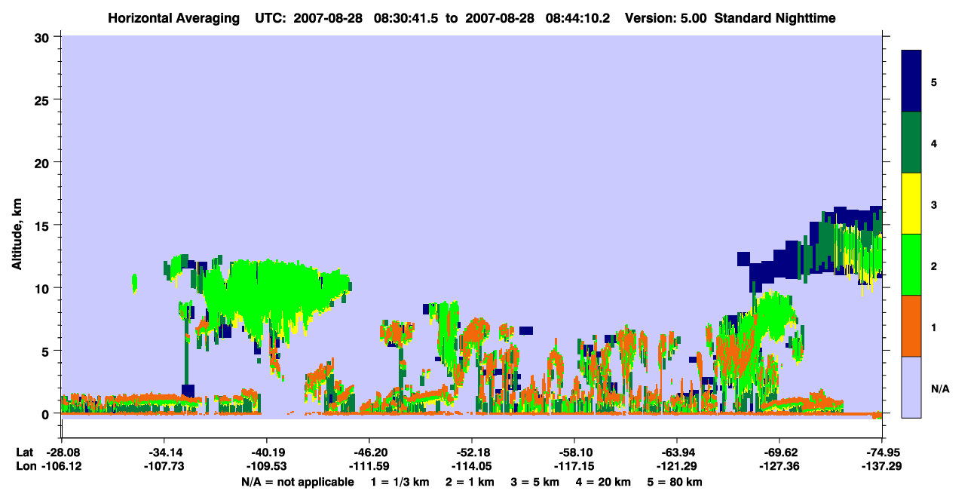Click the dark green colorbar segment labeled 4

click(911, 143)
